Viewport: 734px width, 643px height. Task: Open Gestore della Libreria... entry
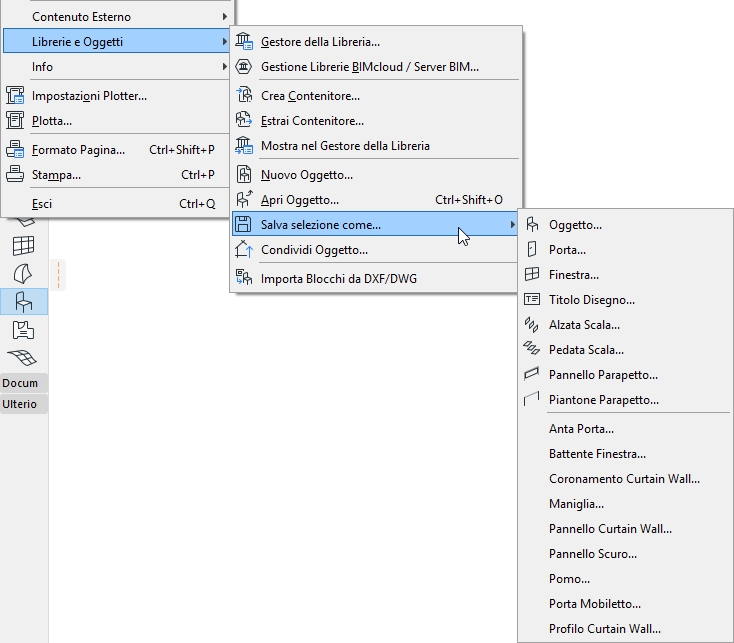tap(376, 42)
